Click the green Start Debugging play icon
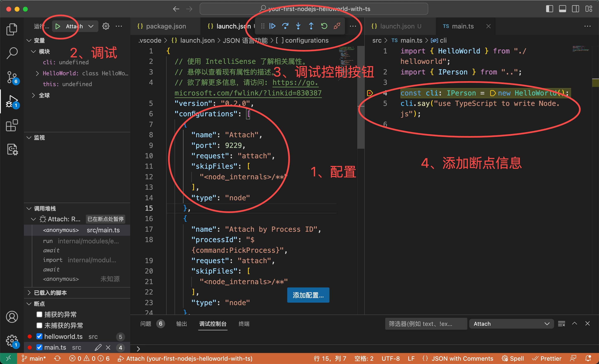599x364 pixels. click(58, 26)
